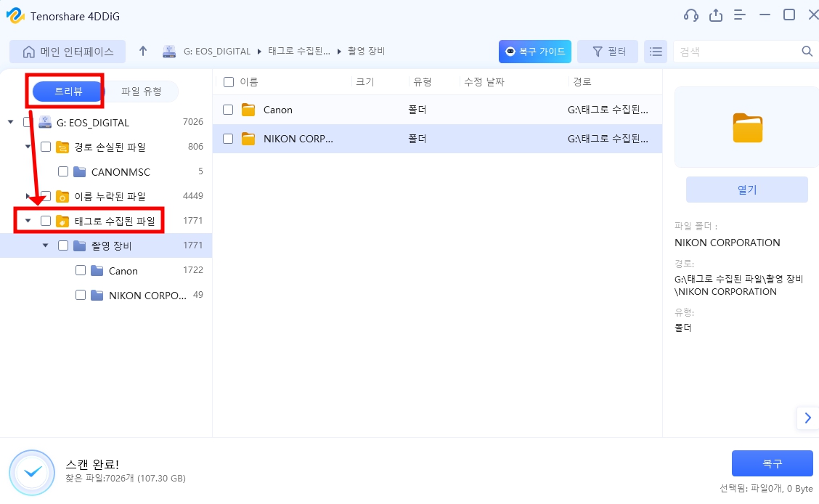Click the G: EOS_DIGITAL drive icon in tree
This screenshot has height=504, width=819.
click(x=46, y=122)
